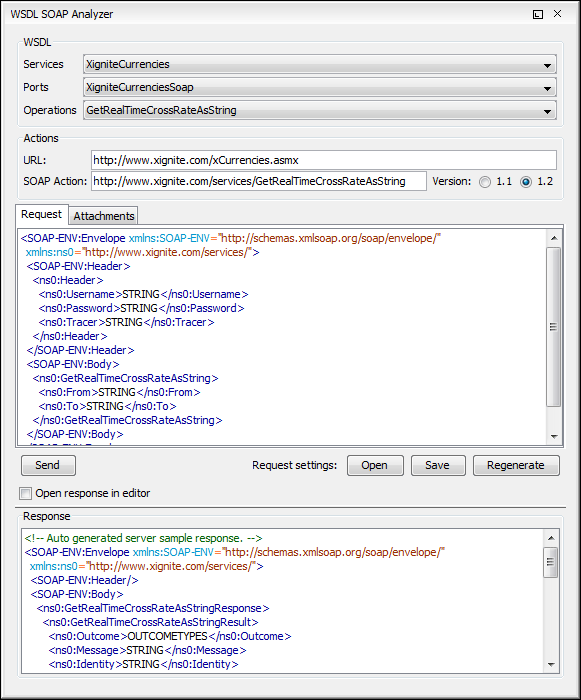Screen dimensions: 581x700
Task: Click the Regenerate button
Action: (x=516, y=466)
